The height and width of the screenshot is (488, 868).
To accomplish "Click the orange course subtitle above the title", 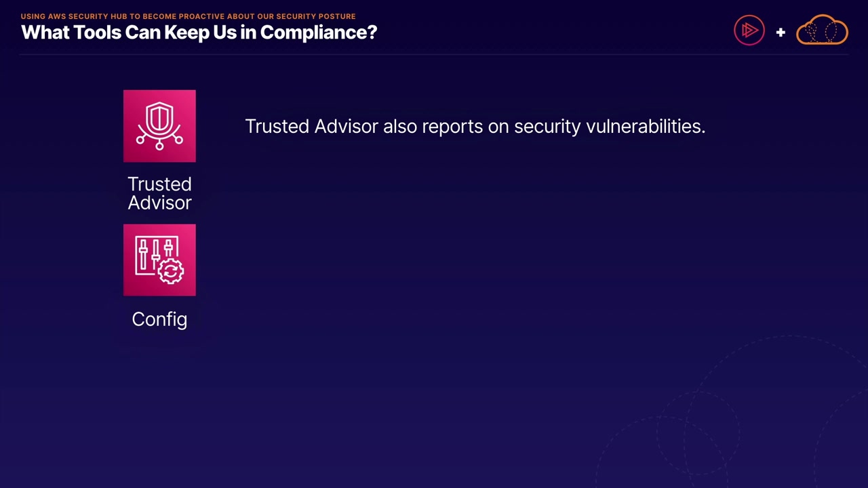I will (x=188, y=16).
